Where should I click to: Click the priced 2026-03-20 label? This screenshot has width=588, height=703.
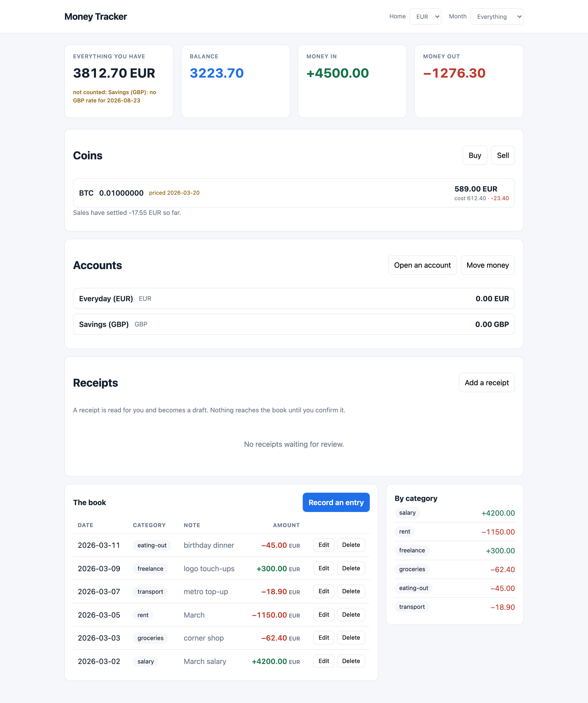point(174,193)
